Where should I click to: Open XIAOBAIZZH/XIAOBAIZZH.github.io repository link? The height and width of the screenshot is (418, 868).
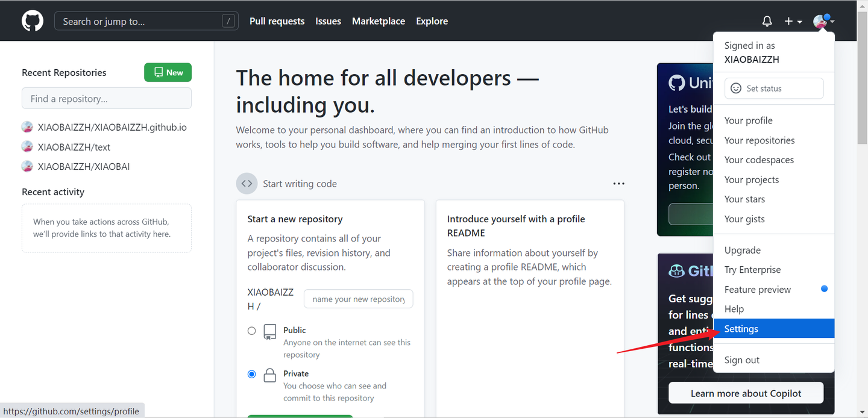point(112,127)
